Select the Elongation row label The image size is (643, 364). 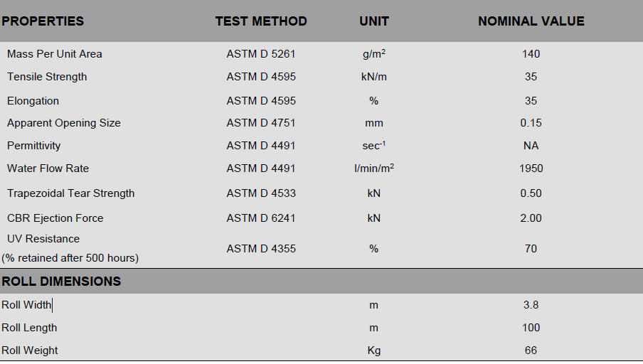click(33, 101)
